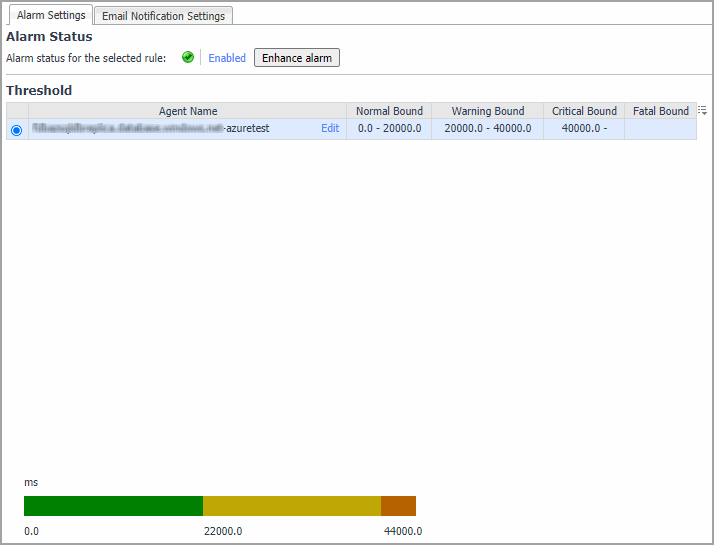Image resolution: width=714 pixels, height=545 pixels.
Task: Click the 40000.0 - critical bound cell
Action: click(x=584, y=128)
